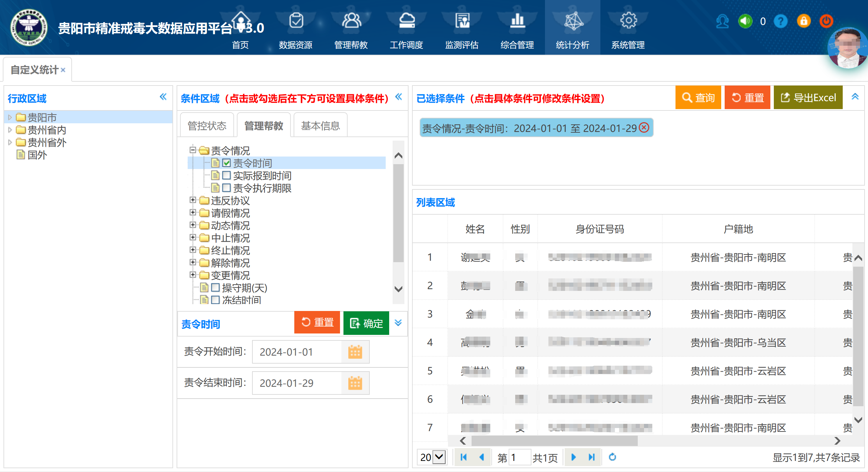
Task: Refresh the list with reload icon
Action: tap(612, 457)
